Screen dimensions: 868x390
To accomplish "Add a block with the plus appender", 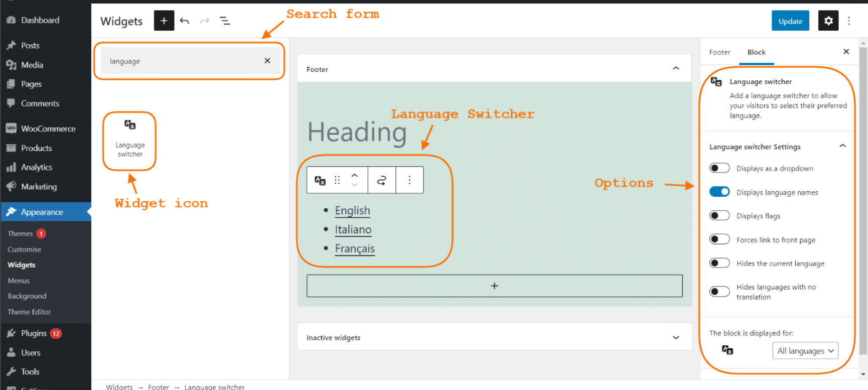I will (x=494, y=286).
